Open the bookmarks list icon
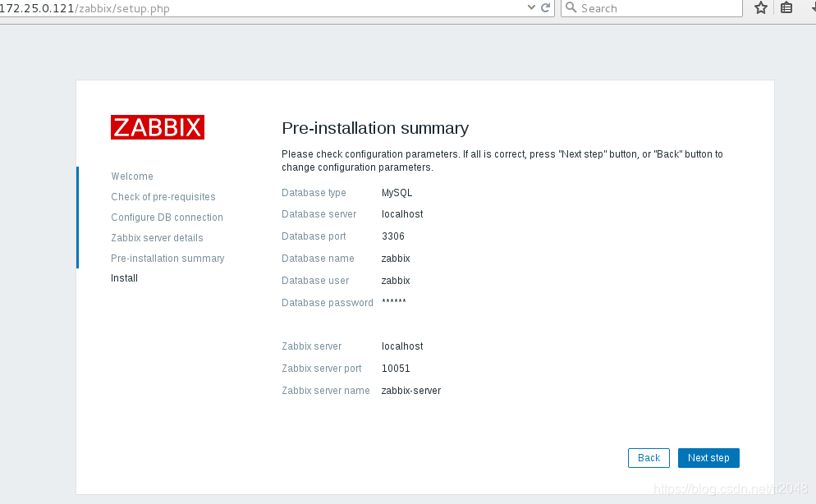 point(786,8)
